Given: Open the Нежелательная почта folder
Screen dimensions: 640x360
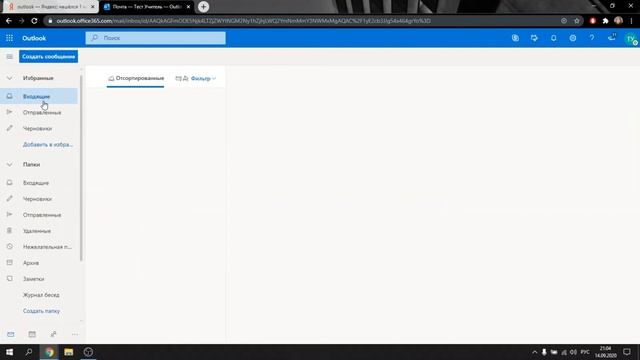Looking at the screenshot, I should click(x=39, y=247).
